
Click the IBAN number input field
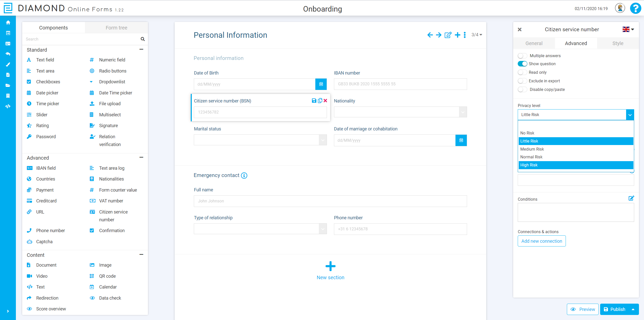pyautogui.click(x=400, y=84)
